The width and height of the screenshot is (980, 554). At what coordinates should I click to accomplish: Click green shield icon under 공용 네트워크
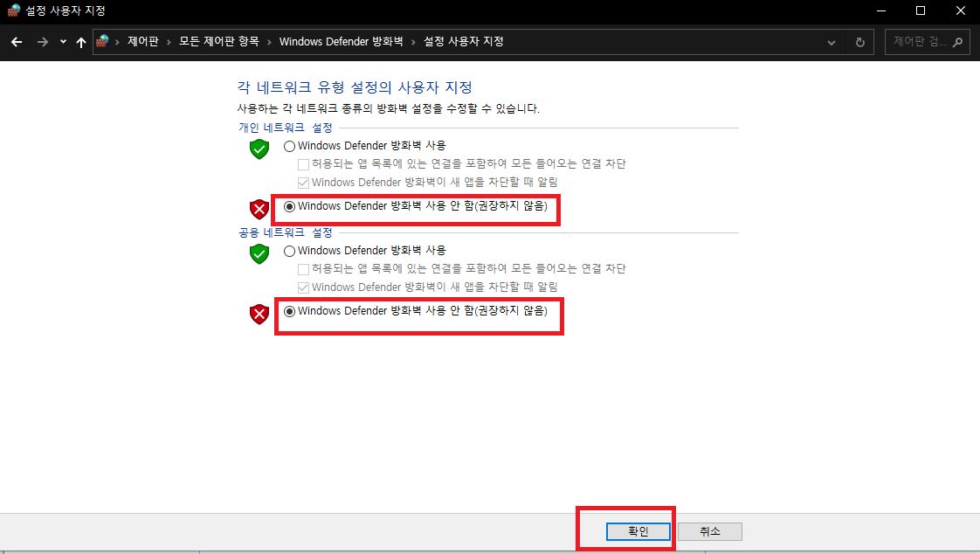coord(259,254)
